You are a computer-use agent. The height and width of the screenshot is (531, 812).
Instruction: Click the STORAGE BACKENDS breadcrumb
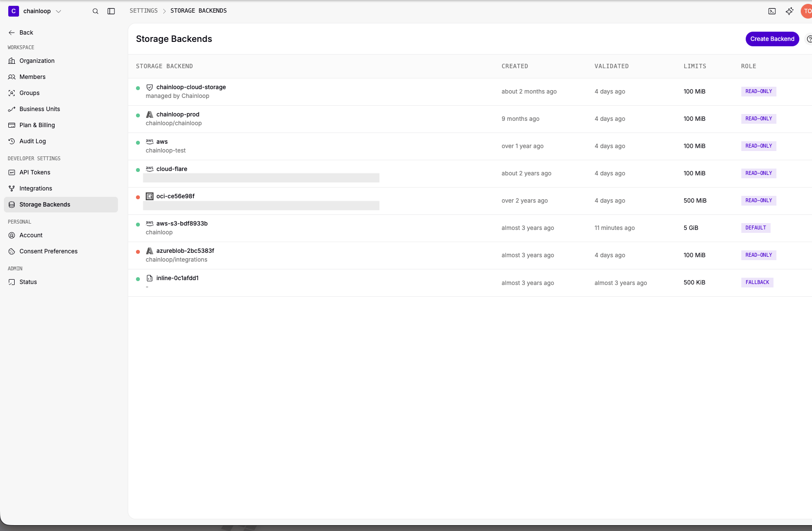(x=198, y=11)
